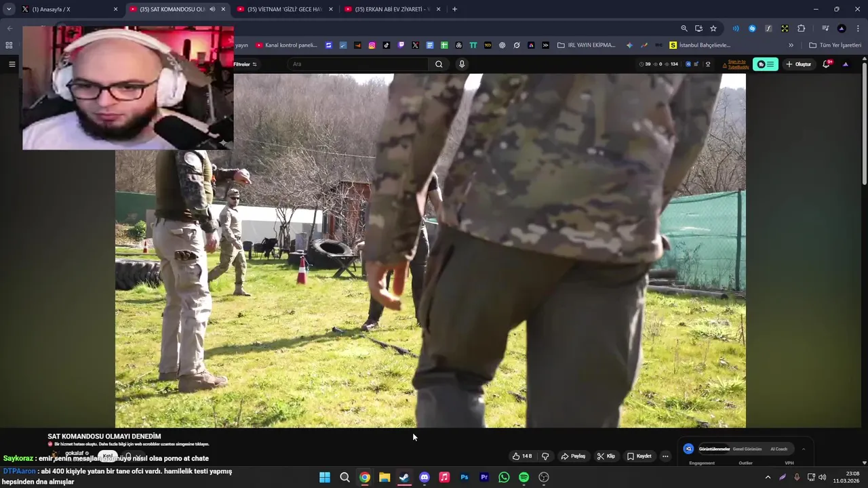Open Steam from the taskbar
This screenshot has width=868, height=488.
point(404,477)
